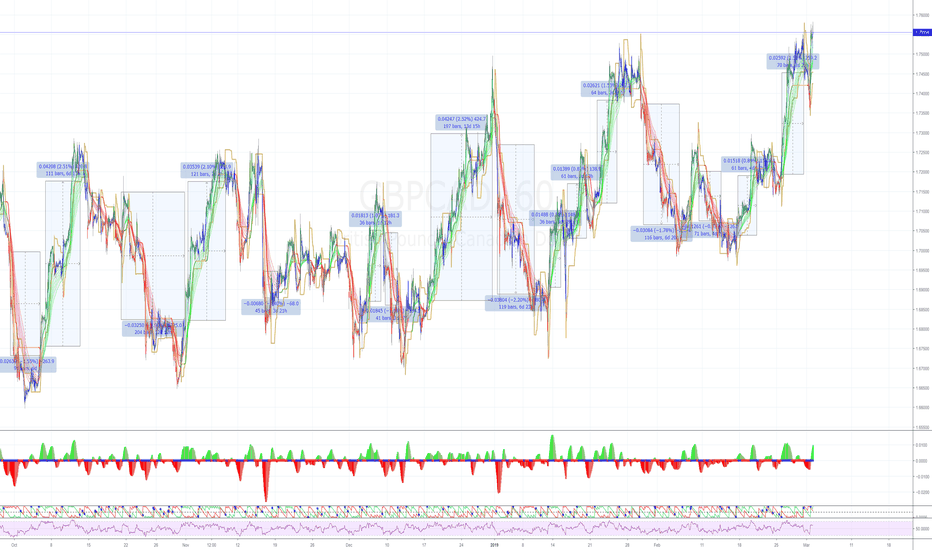Select the 0.01498 36 bars measurement label
Screen dimensions: 932x550
[x=554, y=218]
